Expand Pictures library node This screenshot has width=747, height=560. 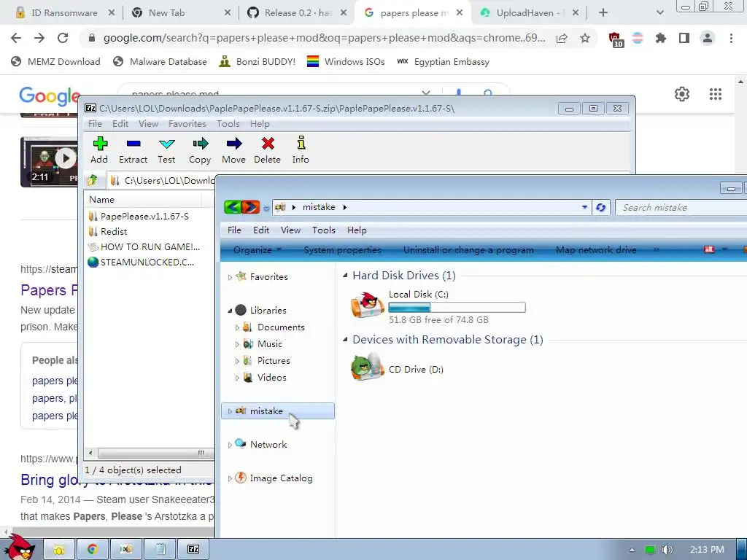[x=237, y=361]
